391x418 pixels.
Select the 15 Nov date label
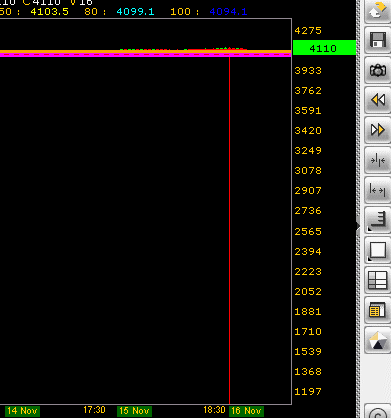tap(134, 411)
